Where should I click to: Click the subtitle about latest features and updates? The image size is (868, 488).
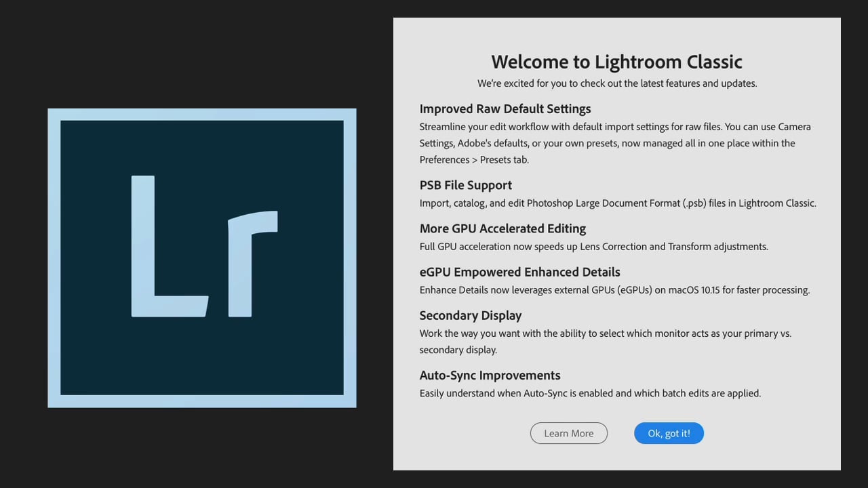pyautogui.click(x=617, y=83)
